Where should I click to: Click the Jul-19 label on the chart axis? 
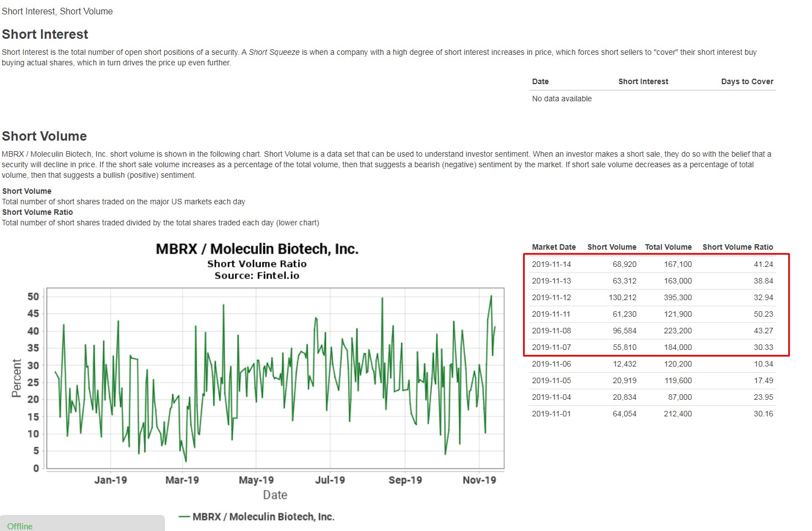330,480
